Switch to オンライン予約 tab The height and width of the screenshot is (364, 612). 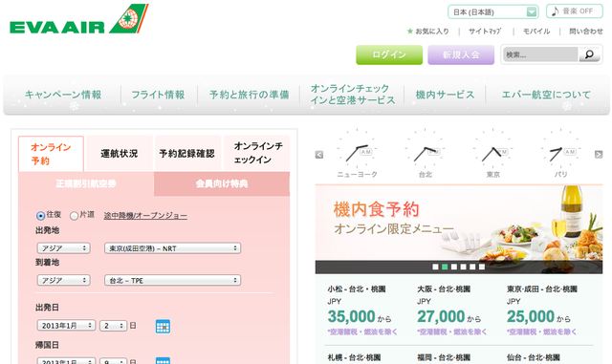[51, 154]
